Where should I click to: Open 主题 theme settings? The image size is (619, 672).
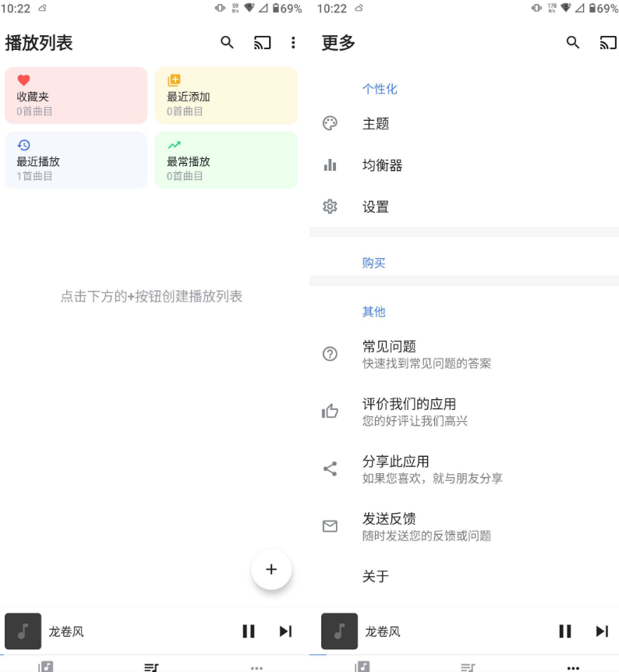pos(376,124)
